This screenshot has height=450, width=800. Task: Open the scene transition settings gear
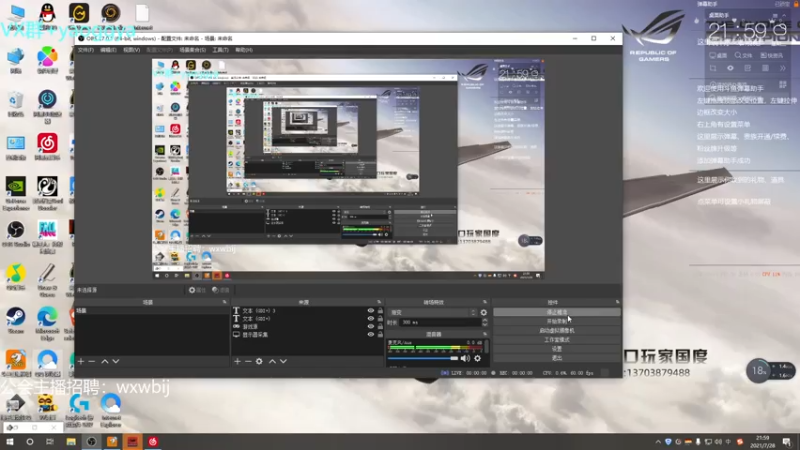pos(484,312)
